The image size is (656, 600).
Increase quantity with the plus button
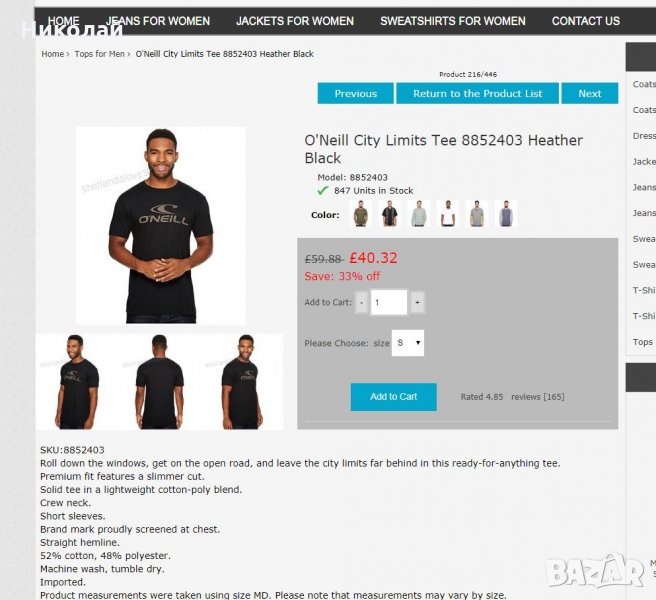pyautogui.click(x=417, y=302)
